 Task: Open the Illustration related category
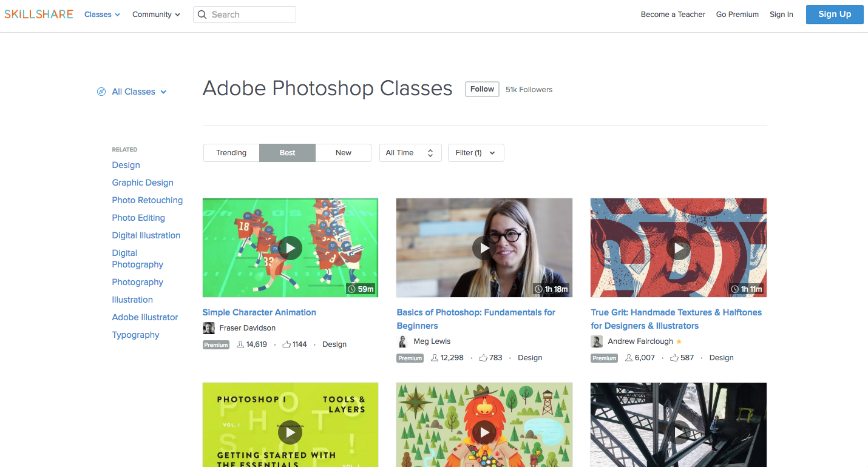pyautogui.click(x=132, y=300)
